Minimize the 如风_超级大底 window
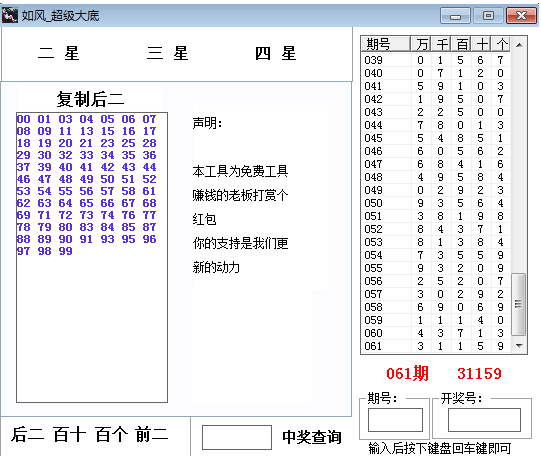The image size is (541, 463). click(455, 16)
